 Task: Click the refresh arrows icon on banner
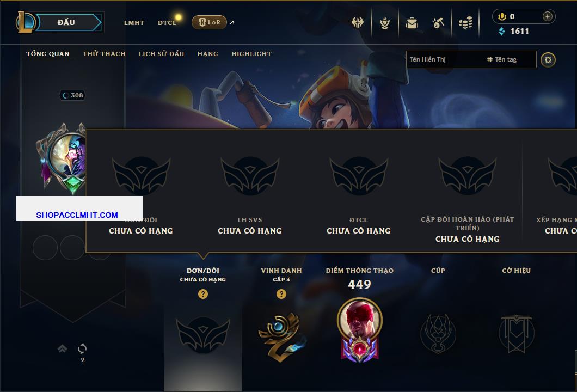(x=82, y=348)
